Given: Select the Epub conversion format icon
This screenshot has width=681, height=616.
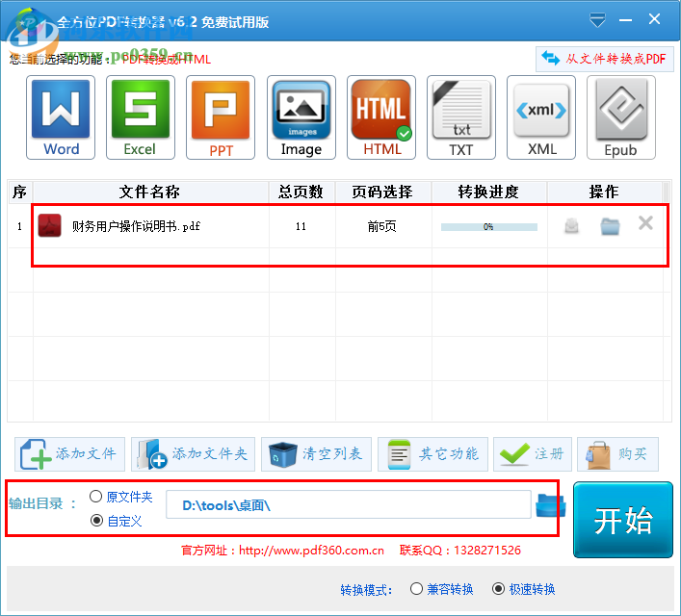Looking at the screenshot, I should coord(621,117).
